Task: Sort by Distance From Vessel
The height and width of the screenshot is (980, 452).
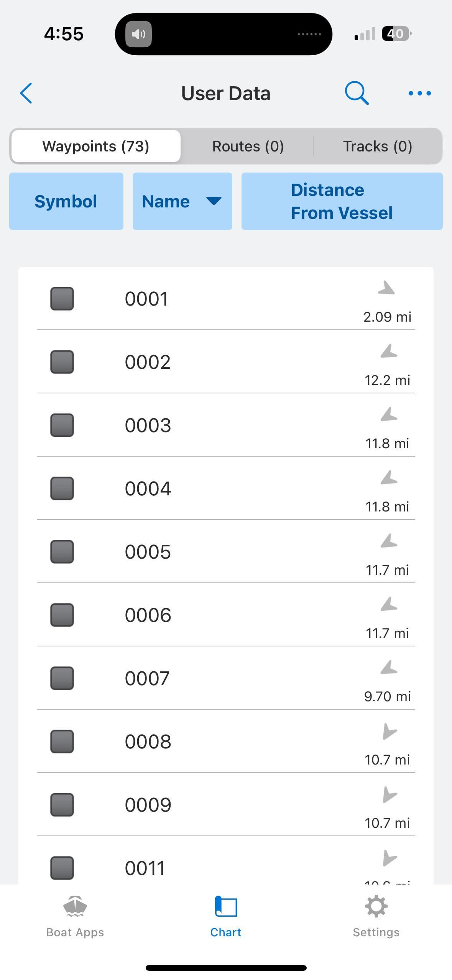Action: point(342,201)
